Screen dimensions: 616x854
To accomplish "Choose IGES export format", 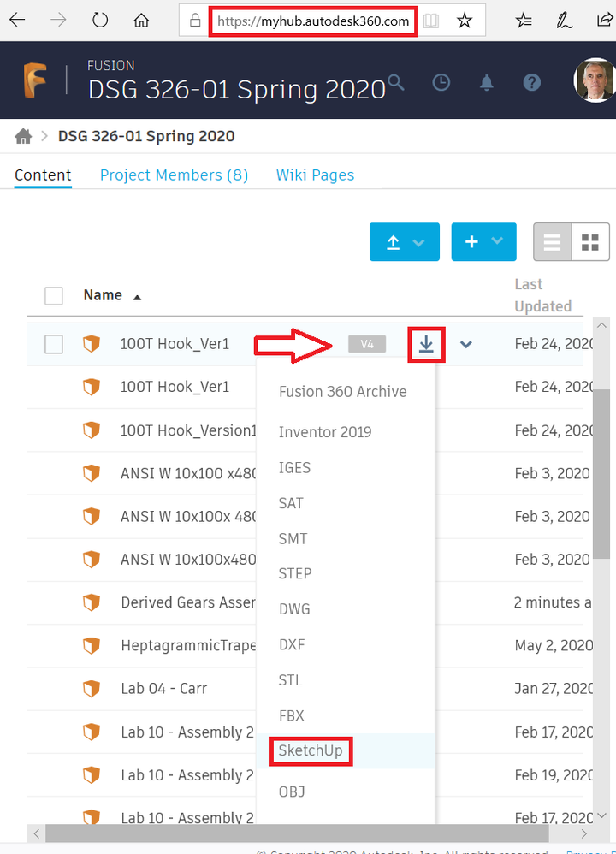I will tap(294, 468).
